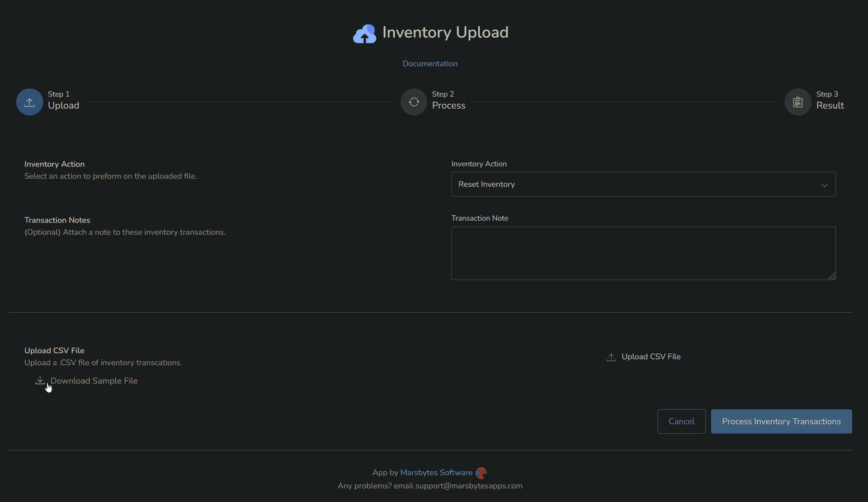Click the cloud upload logo beside Inventory Upload
The image size is (868, 502).
365,33
